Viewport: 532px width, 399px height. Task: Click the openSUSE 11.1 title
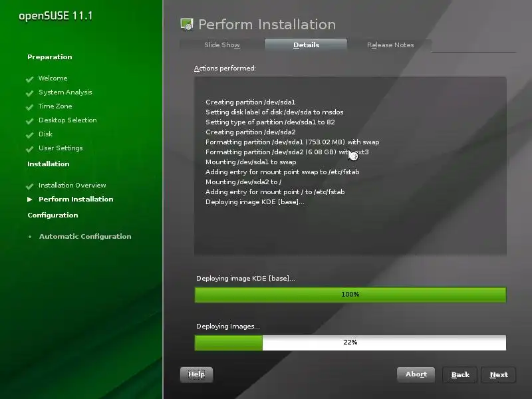point(56,16)
